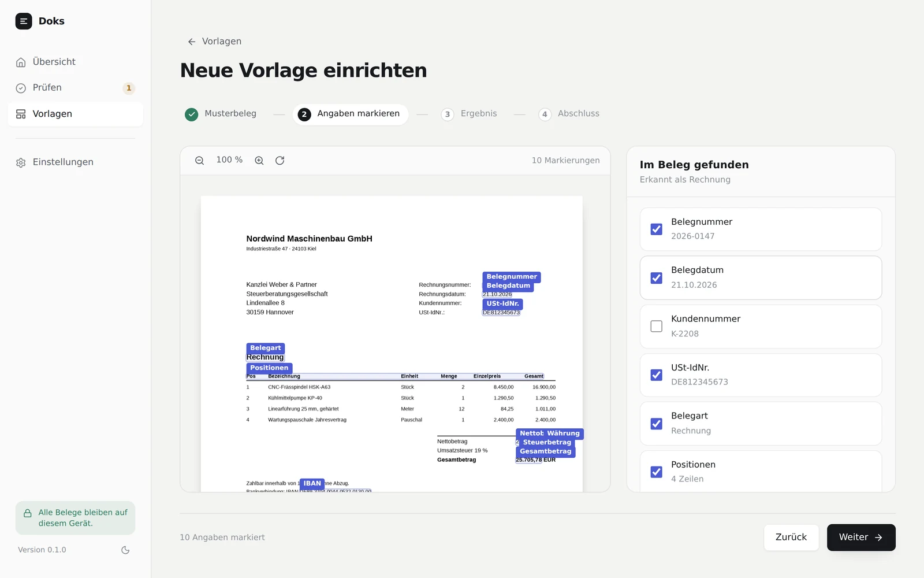Image resolution: width=924 pixels, height=578 pixels.
Task: Select the Angaben markieren step
Action: 349,114
